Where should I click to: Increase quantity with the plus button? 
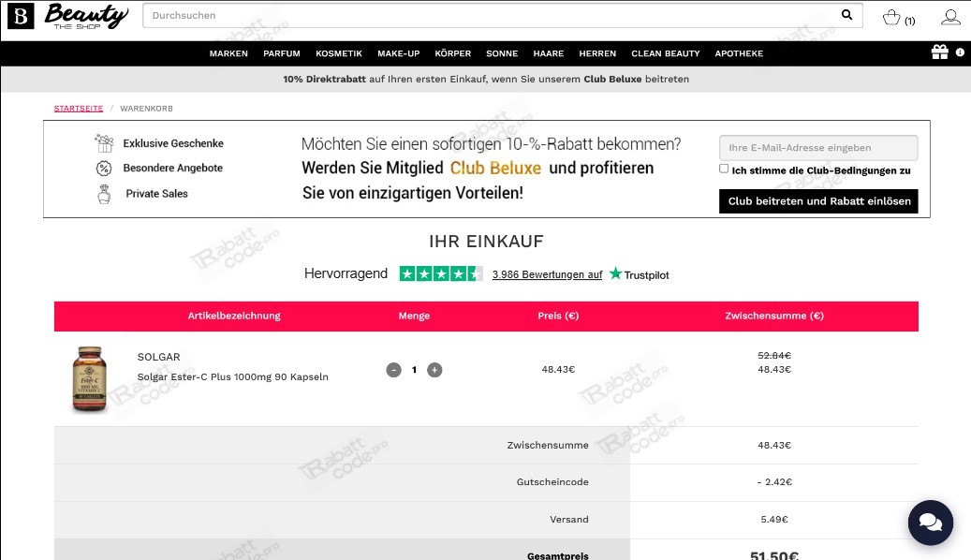(434, 370)
